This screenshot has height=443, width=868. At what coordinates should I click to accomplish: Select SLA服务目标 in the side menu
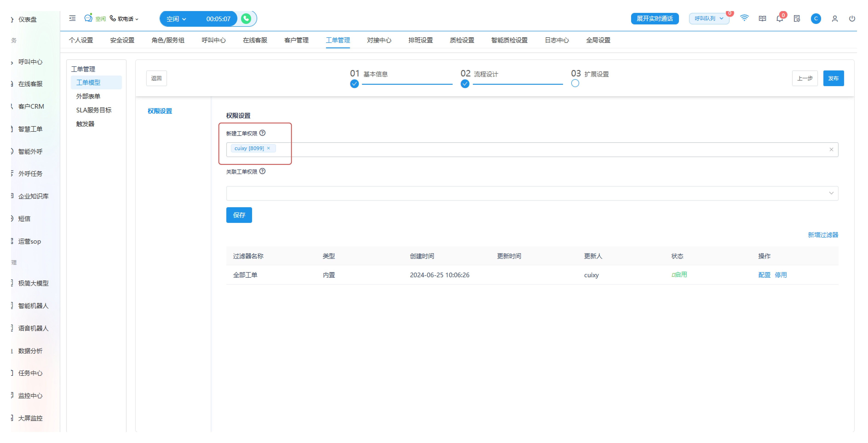tap(93, 110)
